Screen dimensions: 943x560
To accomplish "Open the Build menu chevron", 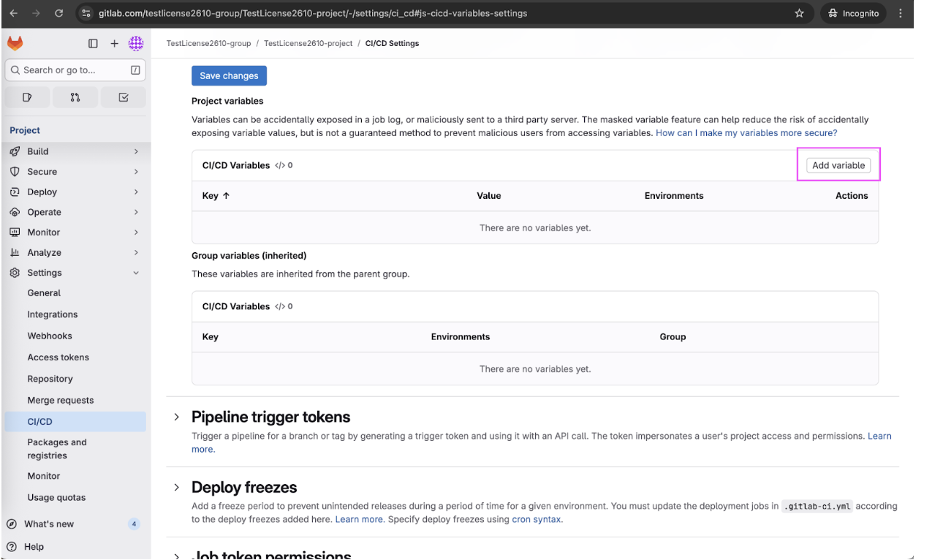I will tap(137, 151).
